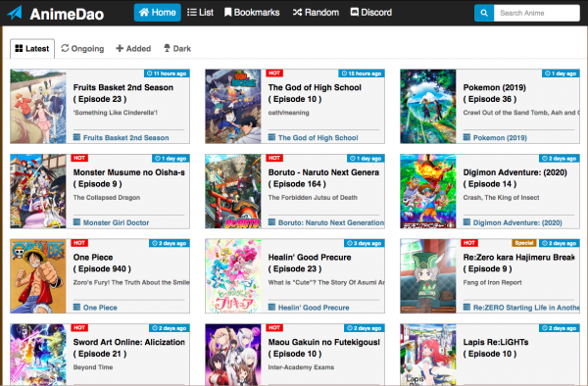The height and width of the screenshot is (386, 588).
Task: Click Pokemon (2019) series link
Action: [500, 138]
